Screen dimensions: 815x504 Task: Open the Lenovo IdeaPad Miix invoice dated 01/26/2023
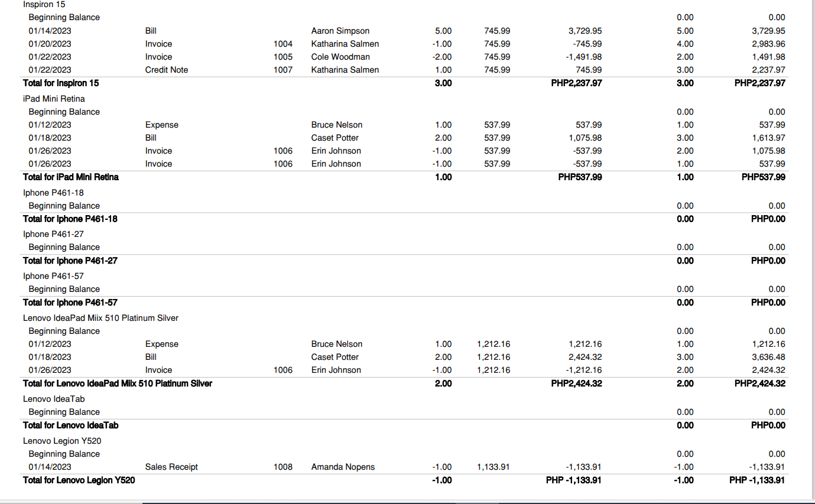pos(158,370)
